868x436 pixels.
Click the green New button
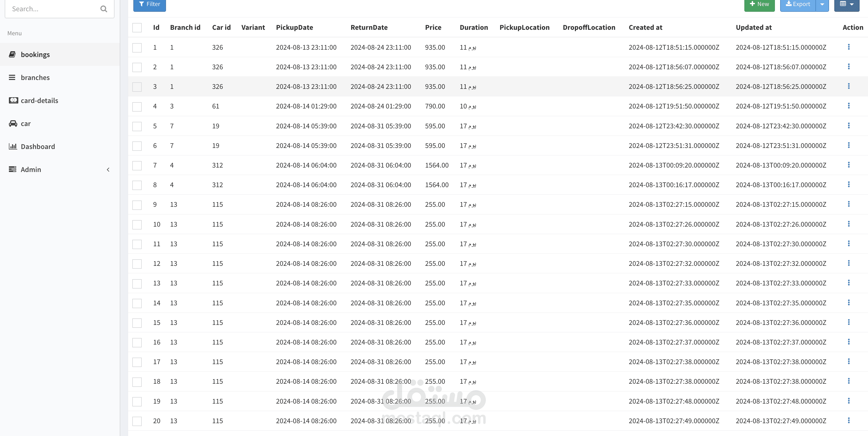[x=759, y=4]
